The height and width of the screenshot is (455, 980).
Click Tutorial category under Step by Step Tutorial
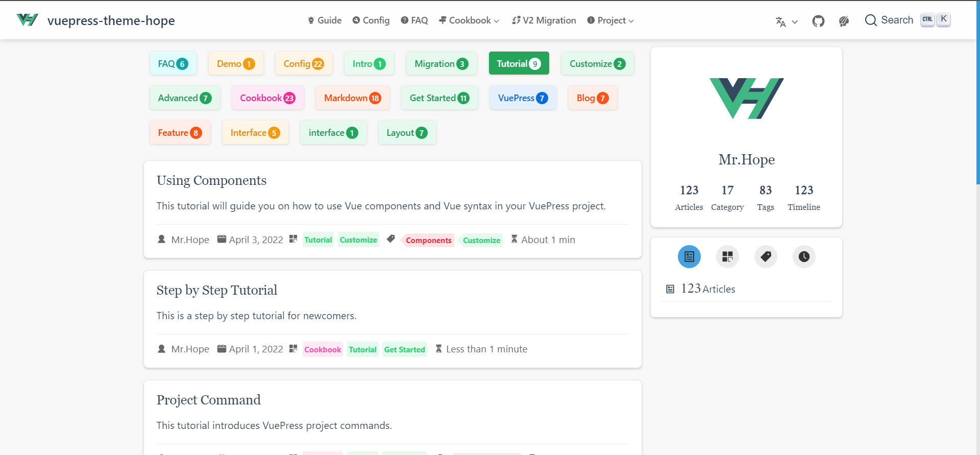pyautogui.click(x=362, y=349)
